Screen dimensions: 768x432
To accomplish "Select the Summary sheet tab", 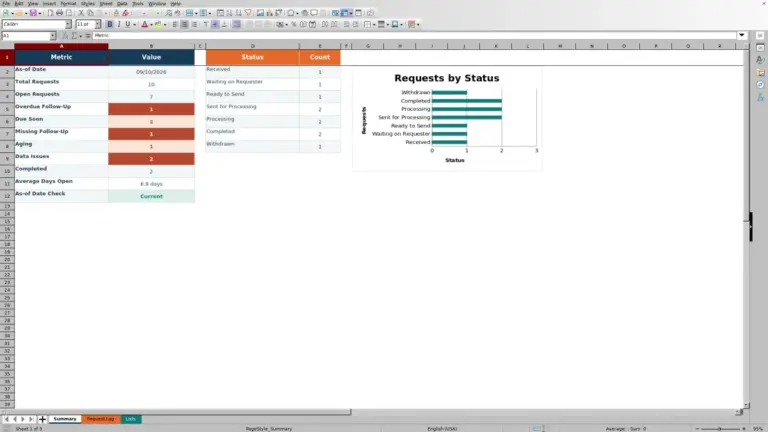I will pyautogui.click(x=65, y=419).
